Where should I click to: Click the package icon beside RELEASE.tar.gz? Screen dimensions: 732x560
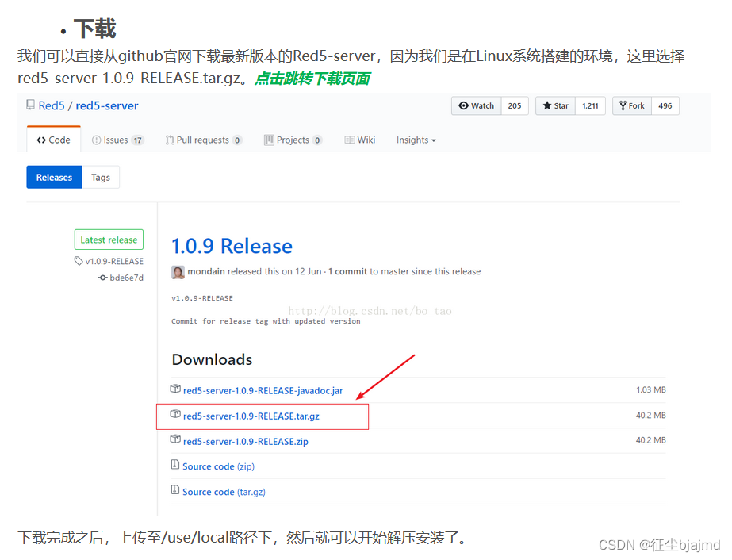pyautogui.click(x=175, y=414)
